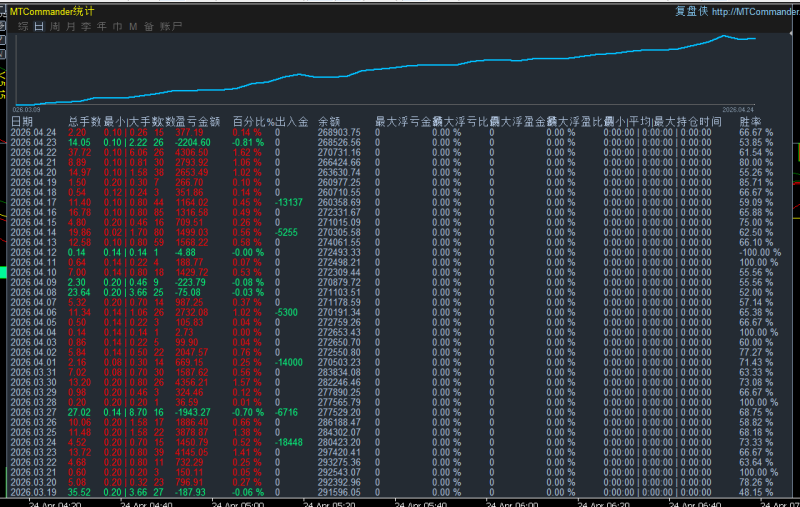Click the 余额 column header
This screenshot has width=800, height=507.
point(329,121)
